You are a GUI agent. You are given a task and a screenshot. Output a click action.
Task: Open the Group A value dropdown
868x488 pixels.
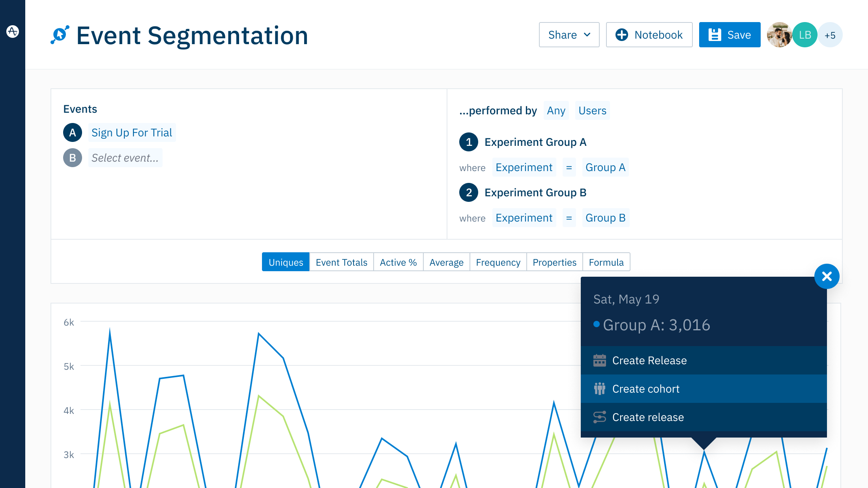(x=605, y=168)
